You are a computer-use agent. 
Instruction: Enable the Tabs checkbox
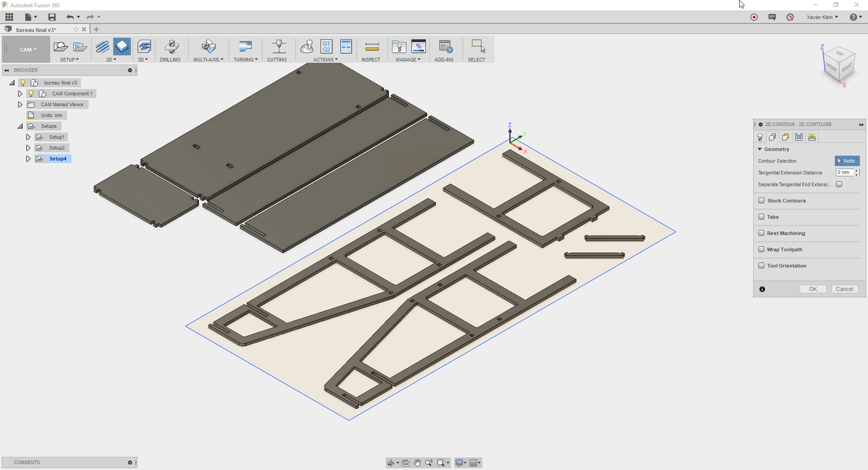[761, 217]
